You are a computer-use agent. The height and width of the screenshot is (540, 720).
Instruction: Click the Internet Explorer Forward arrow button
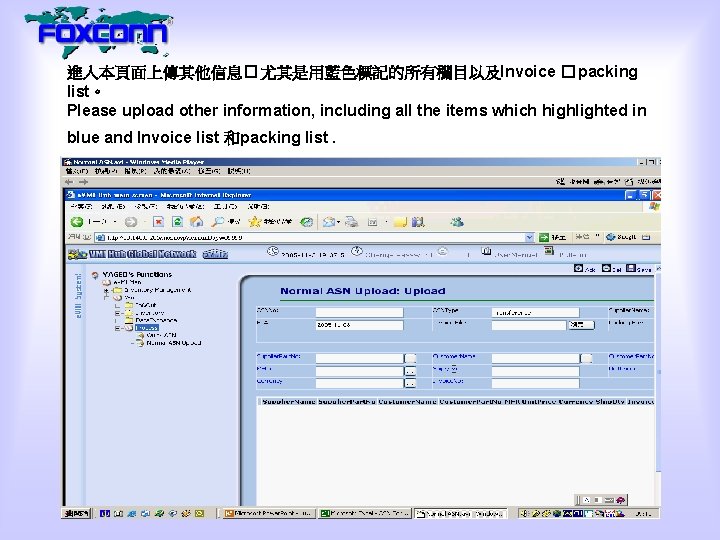pyautogui.click(x=131, y=222)
